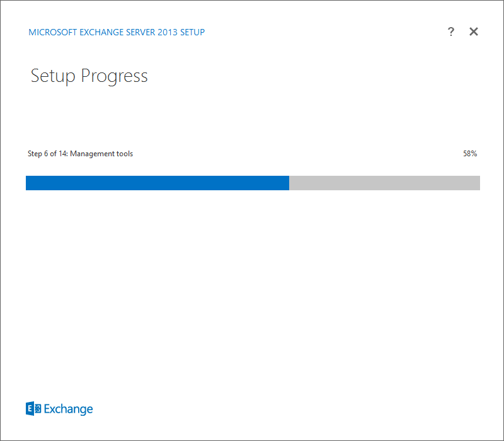Click the "Step 6 of 14" text
This screenshot has height=441, width=504.
[x=47, y=154]
